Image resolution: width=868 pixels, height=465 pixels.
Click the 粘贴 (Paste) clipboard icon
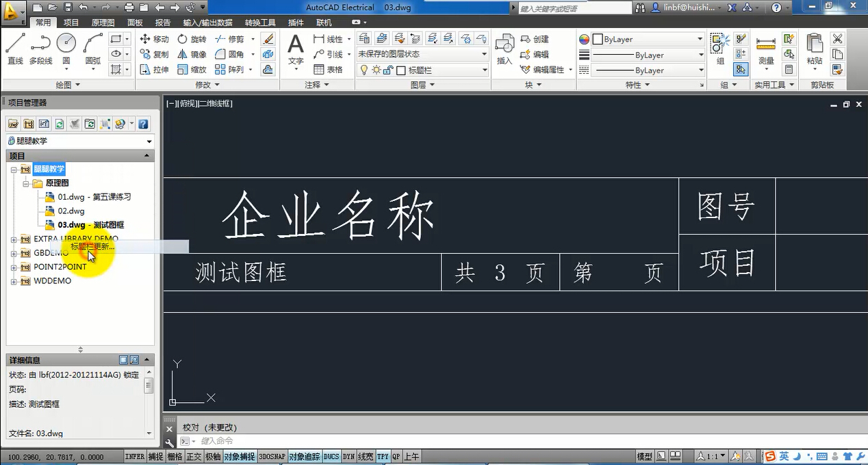[814, 50]
